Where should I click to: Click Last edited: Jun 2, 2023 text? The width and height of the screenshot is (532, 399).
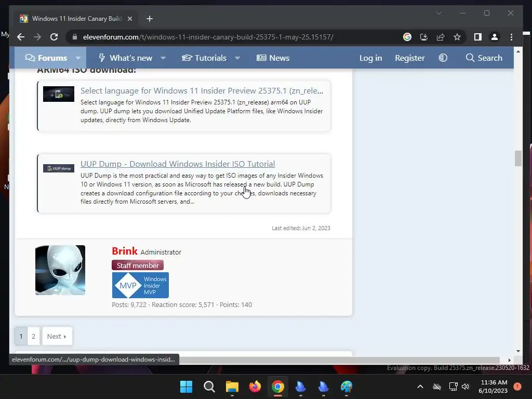click(x=301, y=228)
